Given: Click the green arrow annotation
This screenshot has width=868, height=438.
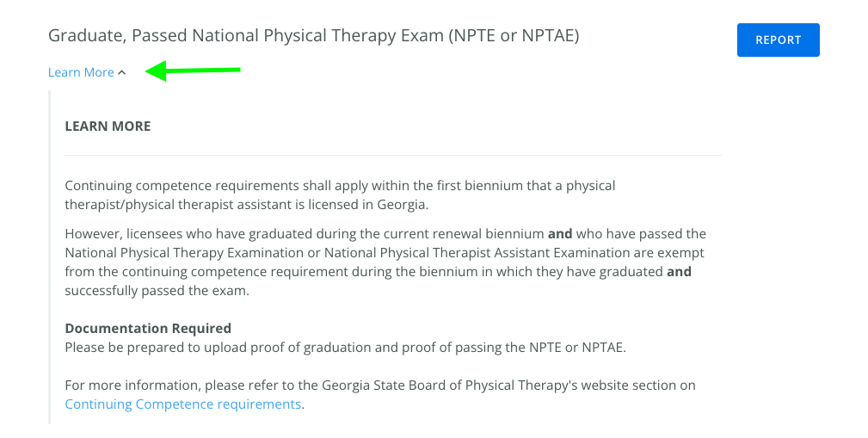Looking at the screenshot, I should pos(193,71).
